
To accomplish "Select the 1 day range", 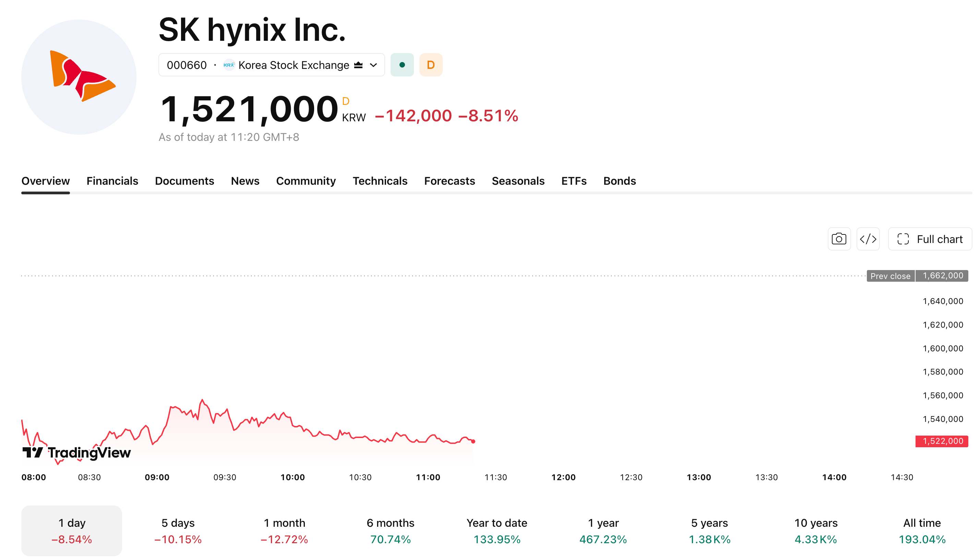I will 72,531.
